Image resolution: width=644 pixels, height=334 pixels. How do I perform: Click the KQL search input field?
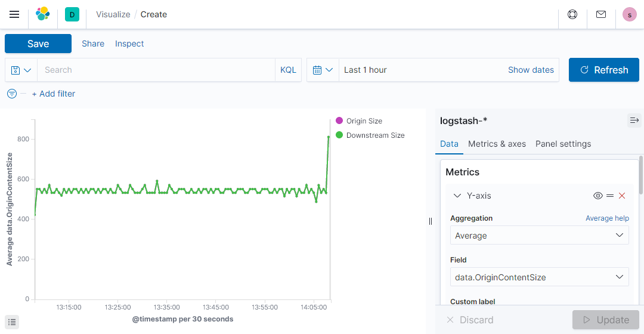pos(155,70)
